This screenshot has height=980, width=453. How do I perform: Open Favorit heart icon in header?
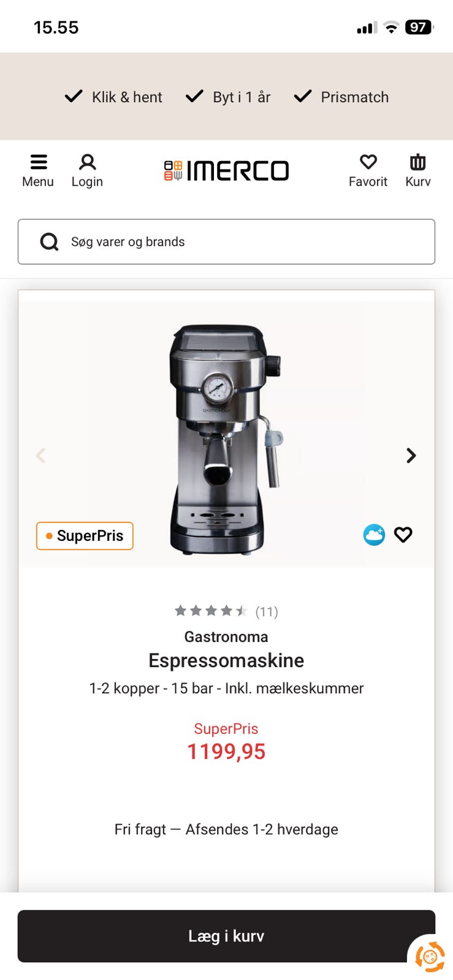368,163
